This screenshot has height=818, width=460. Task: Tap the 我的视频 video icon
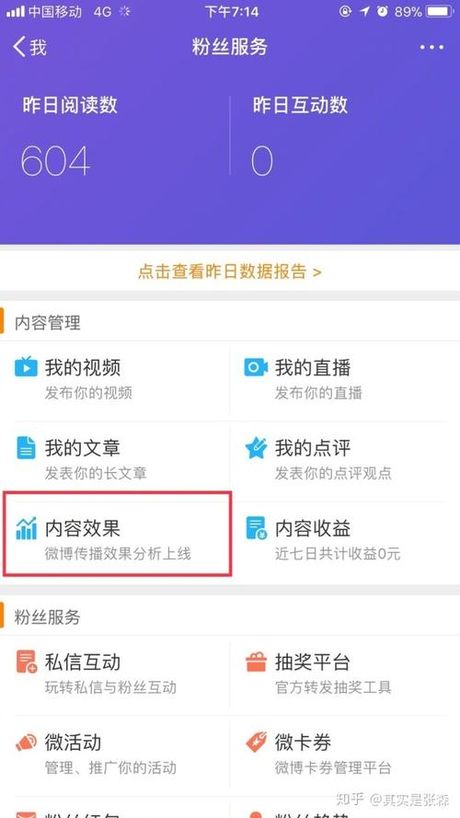(26, 367)
